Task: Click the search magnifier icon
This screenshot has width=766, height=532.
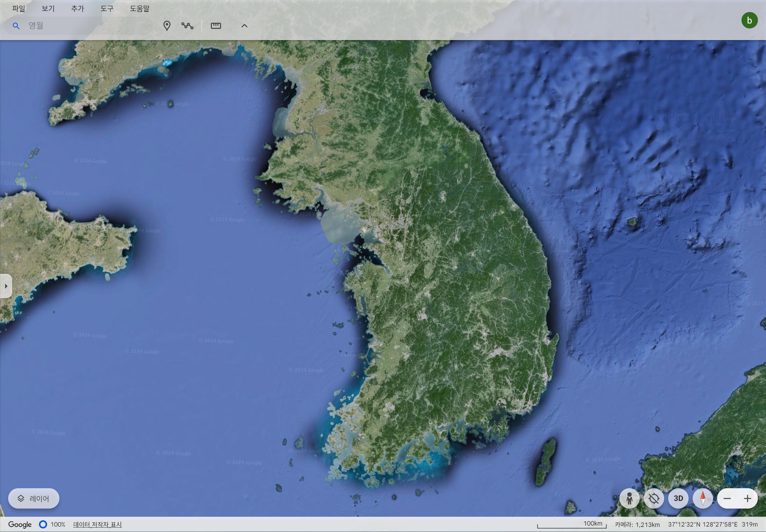Action: 16,26
